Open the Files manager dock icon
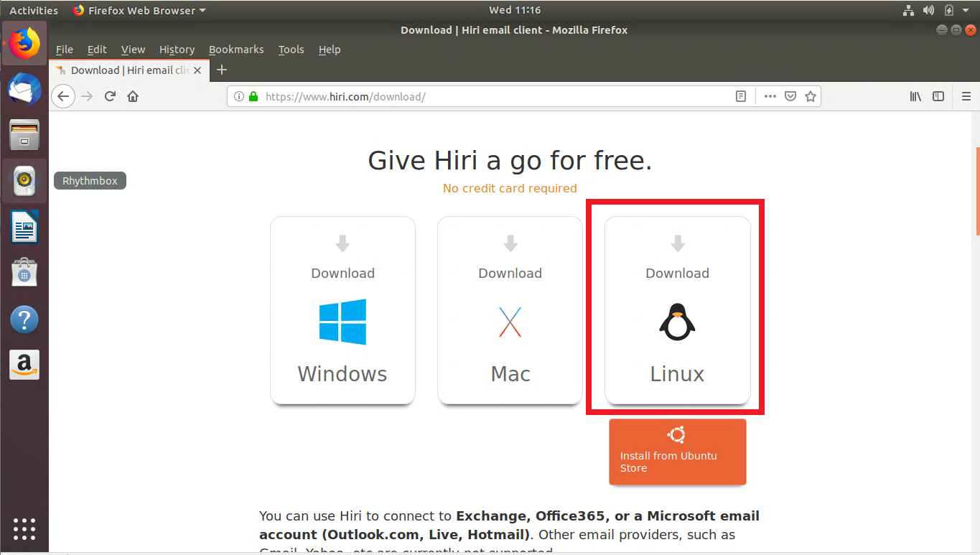Image resolution: width=980 pixels, height=555 pixels. click(24, 134)
